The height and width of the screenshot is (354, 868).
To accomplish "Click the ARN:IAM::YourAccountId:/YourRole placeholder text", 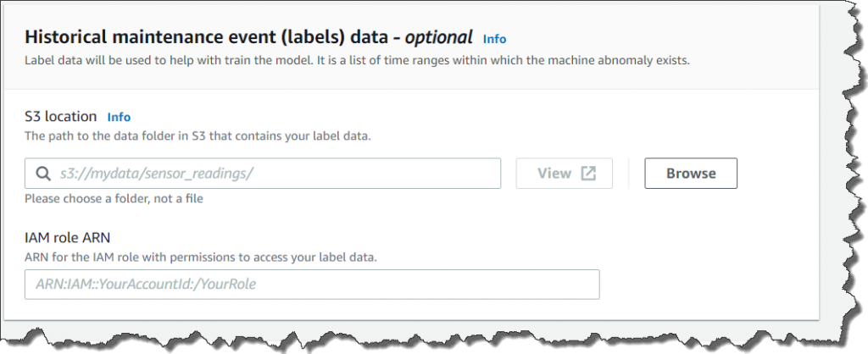I will click(x=146, y=285).
